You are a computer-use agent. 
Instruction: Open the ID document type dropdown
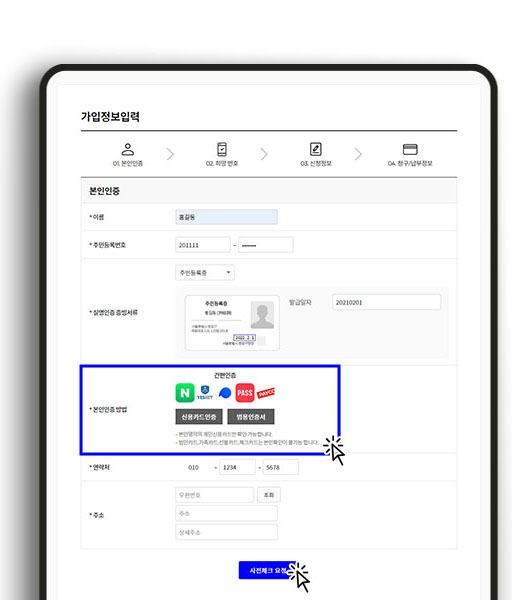[205, 272]
